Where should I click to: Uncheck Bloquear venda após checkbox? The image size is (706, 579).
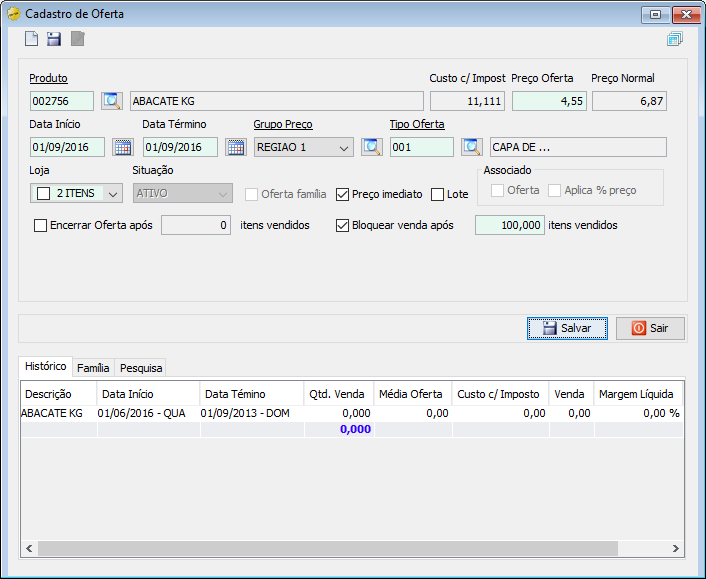(342, 225)
